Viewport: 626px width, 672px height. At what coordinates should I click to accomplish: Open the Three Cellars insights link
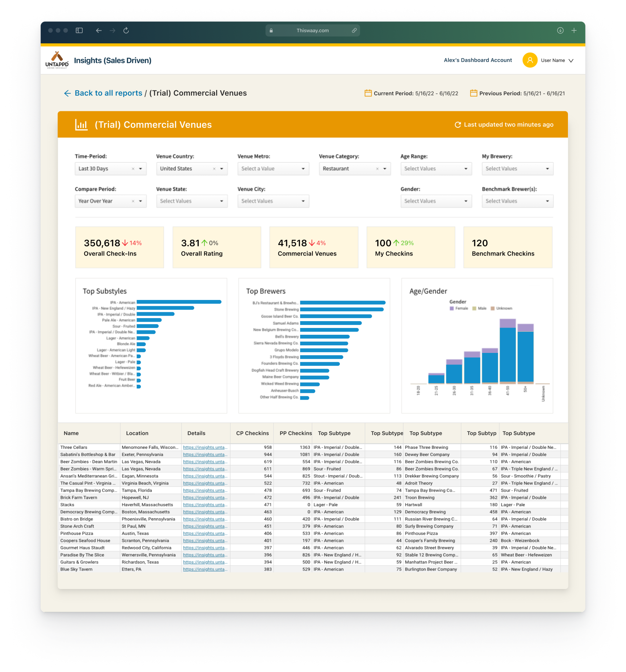pyautogui.click(x=205, y=447)
